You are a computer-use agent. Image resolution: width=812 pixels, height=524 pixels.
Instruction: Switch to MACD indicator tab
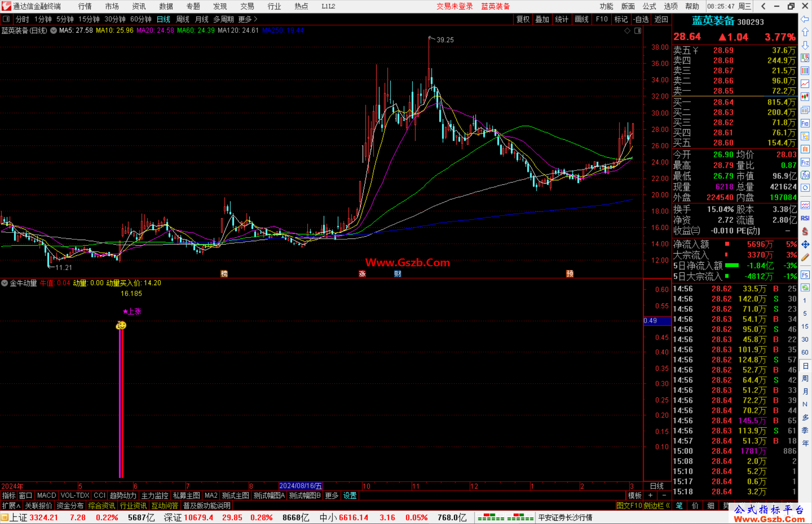47,495
